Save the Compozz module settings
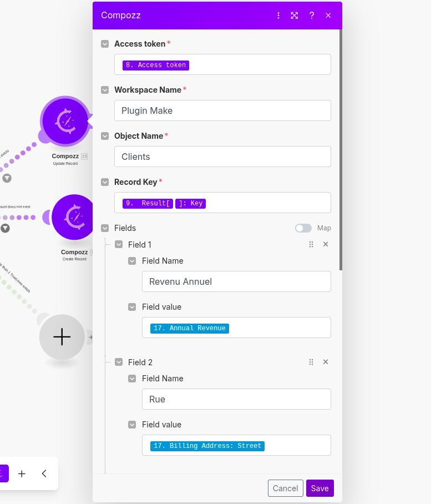The width and height of the screenshot is (431, 504). pos(320,488)
